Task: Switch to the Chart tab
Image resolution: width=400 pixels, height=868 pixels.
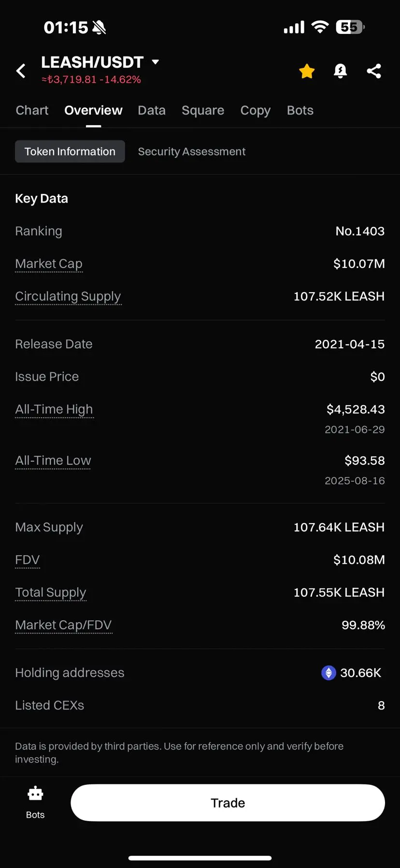Action: pyautogui.click(x=32, y=110)
